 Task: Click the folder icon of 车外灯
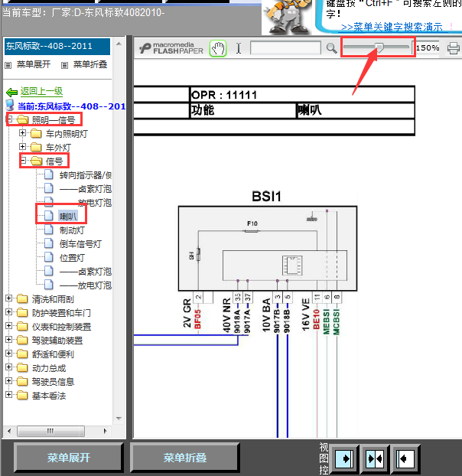(x=36, y=147)
